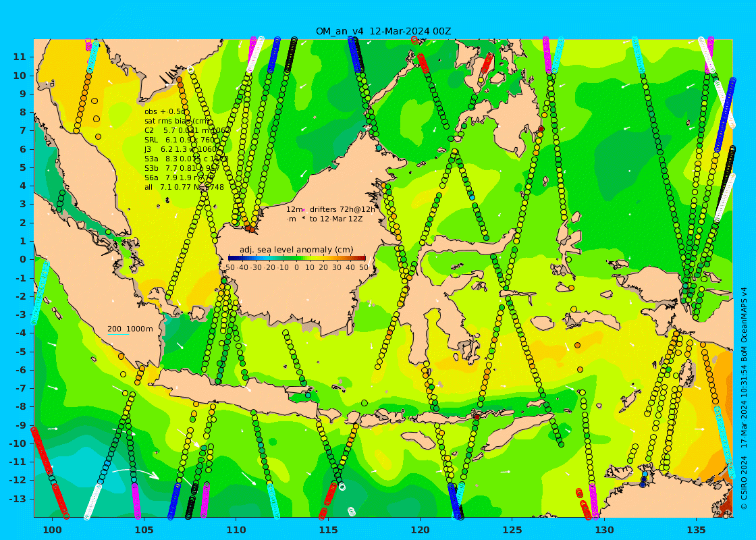This screenshot has height=540, width=756.
Task: Select the 'all' summary statistics row
Action: point(184,187)
